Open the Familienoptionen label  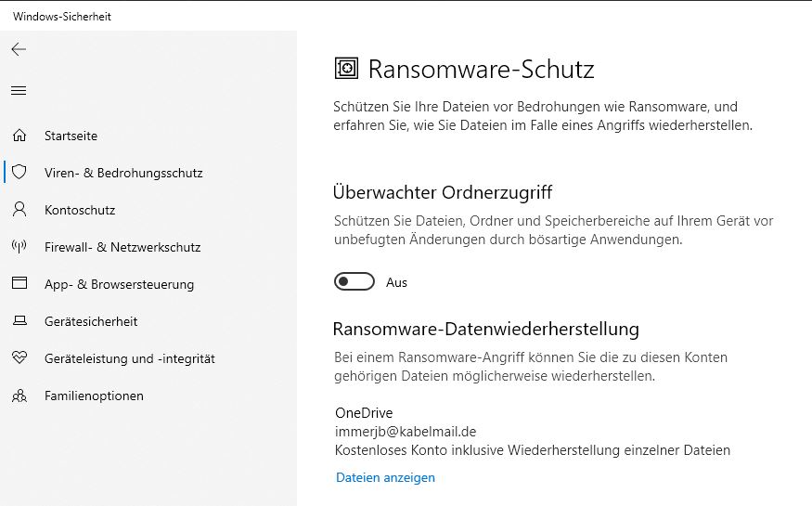point(94,396)
